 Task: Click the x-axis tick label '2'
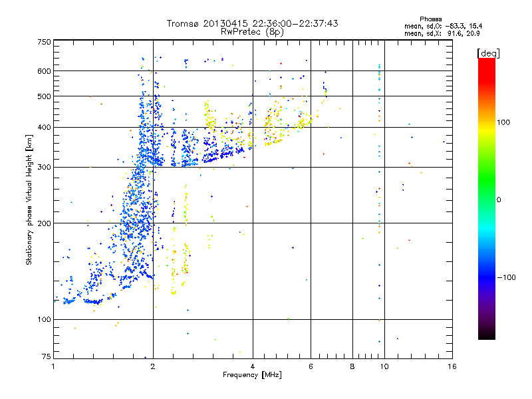pos(153,366)
